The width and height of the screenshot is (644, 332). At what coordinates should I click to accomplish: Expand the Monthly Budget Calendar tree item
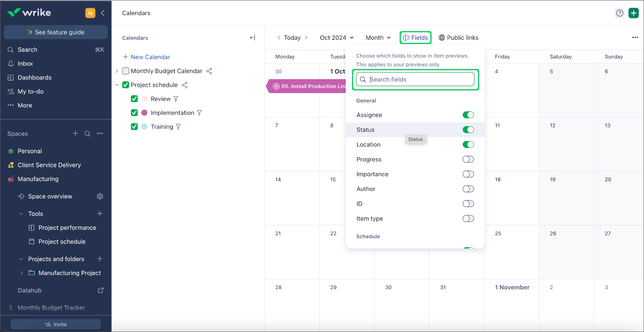coord(117,71)
